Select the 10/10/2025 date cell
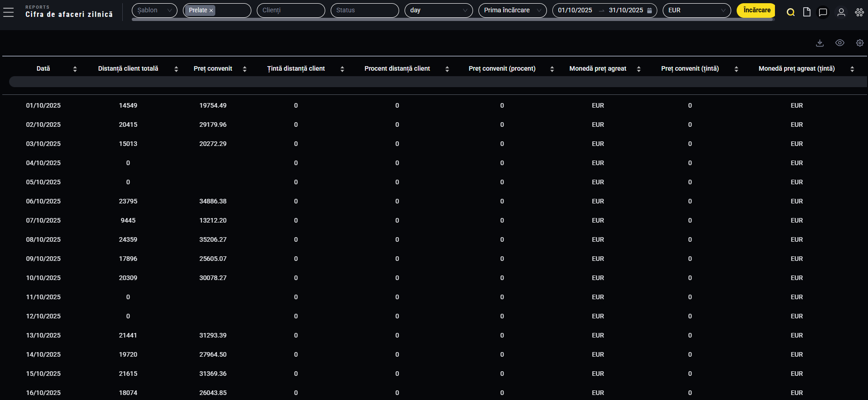This screenshot has height=400, width=868. click(x=43, y=278)
